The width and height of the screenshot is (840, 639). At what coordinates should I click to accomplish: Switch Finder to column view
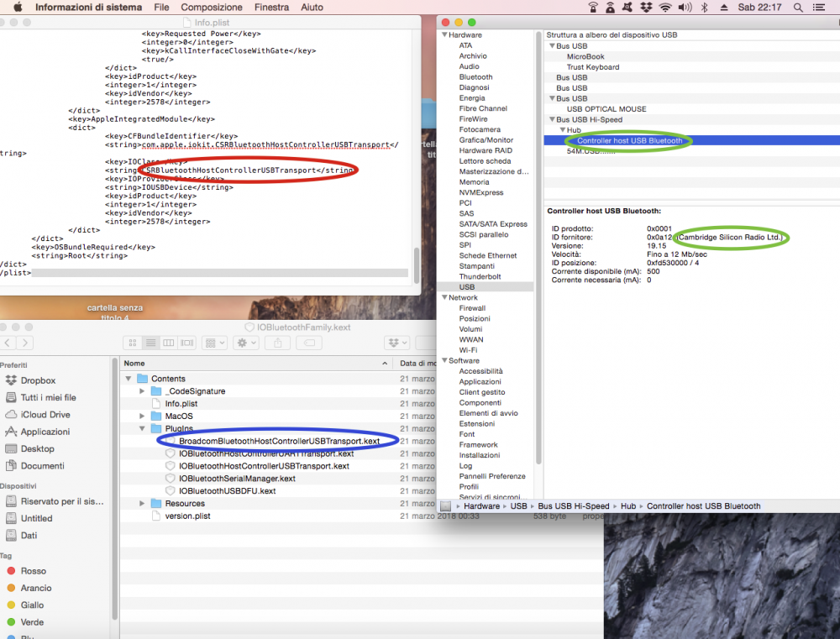click(x=168, y=343)
